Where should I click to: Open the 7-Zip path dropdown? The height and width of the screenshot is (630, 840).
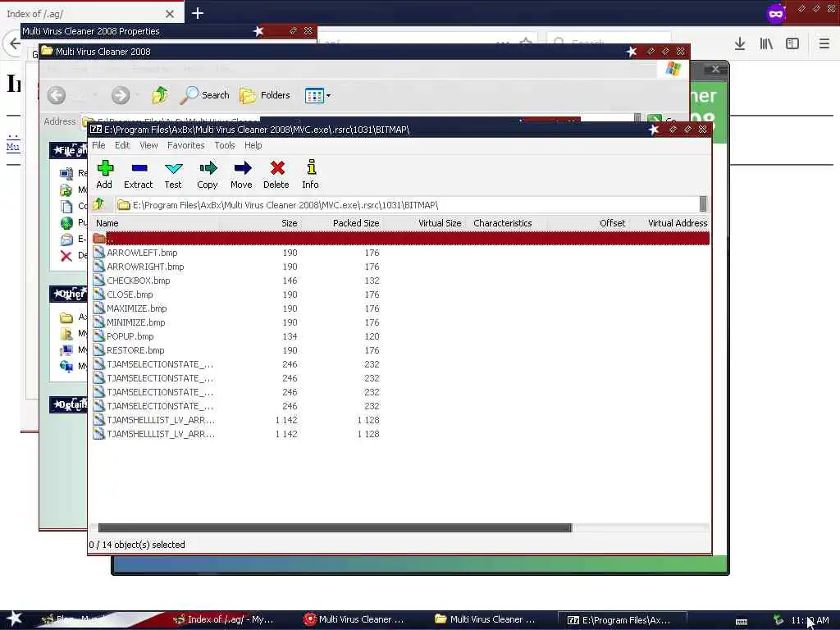point(703,204)
